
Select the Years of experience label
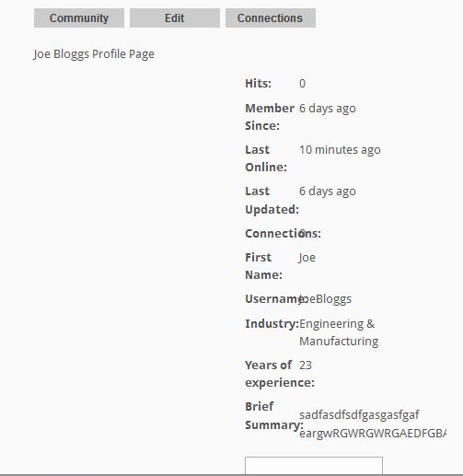pyautogui.click(x=280, y=374)
